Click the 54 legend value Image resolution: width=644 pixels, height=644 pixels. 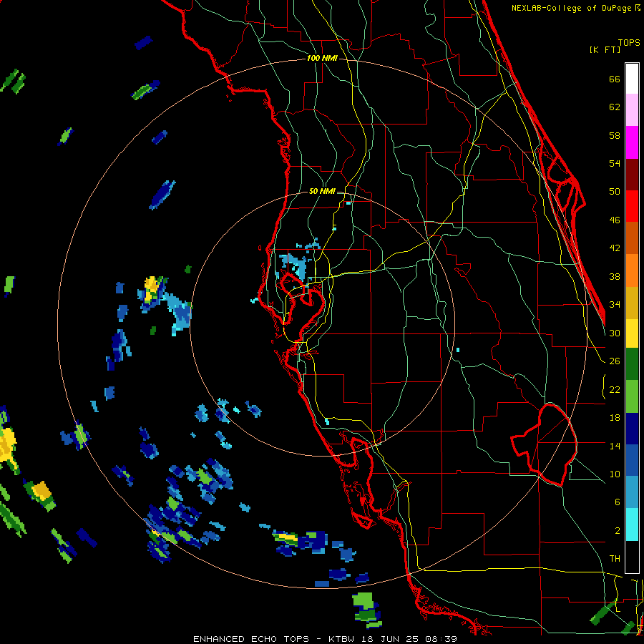point(615,163)
